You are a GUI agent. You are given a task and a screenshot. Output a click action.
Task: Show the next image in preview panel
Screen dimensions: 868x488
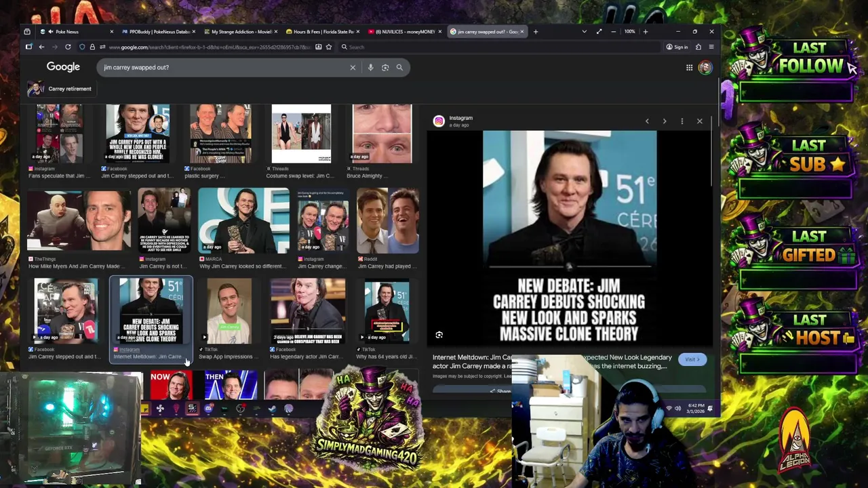pos(665,121)
